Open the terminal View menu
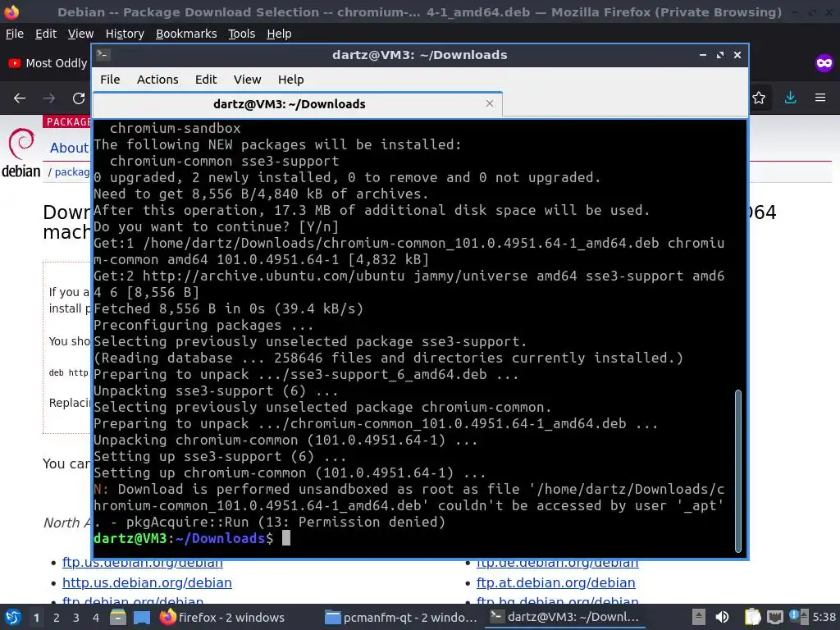 247,80
